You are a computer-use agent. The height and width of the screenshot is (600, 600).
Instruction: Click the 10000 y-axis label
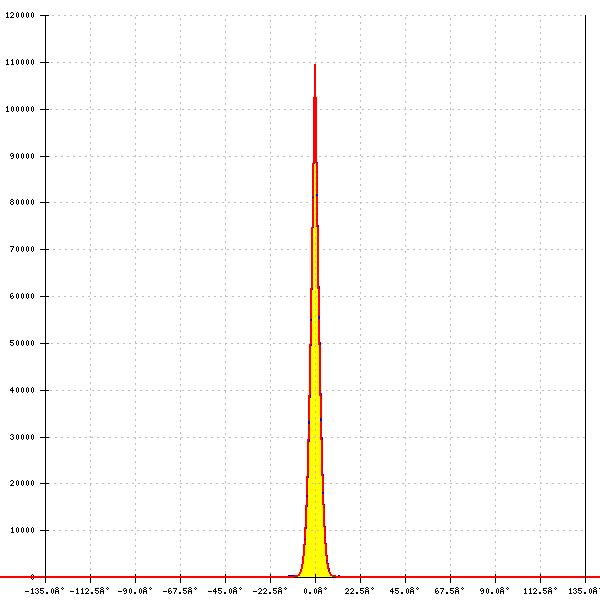22,530
